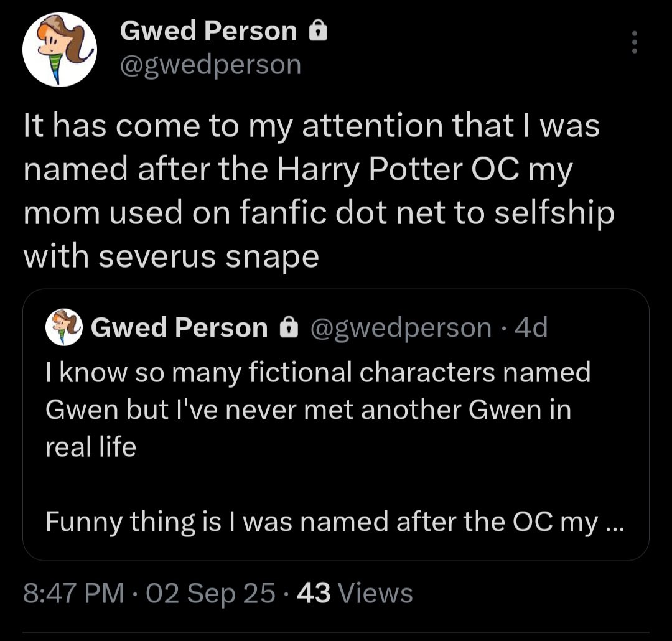Expand the truncated quote via the trailing ellipsis

point(614,523)
